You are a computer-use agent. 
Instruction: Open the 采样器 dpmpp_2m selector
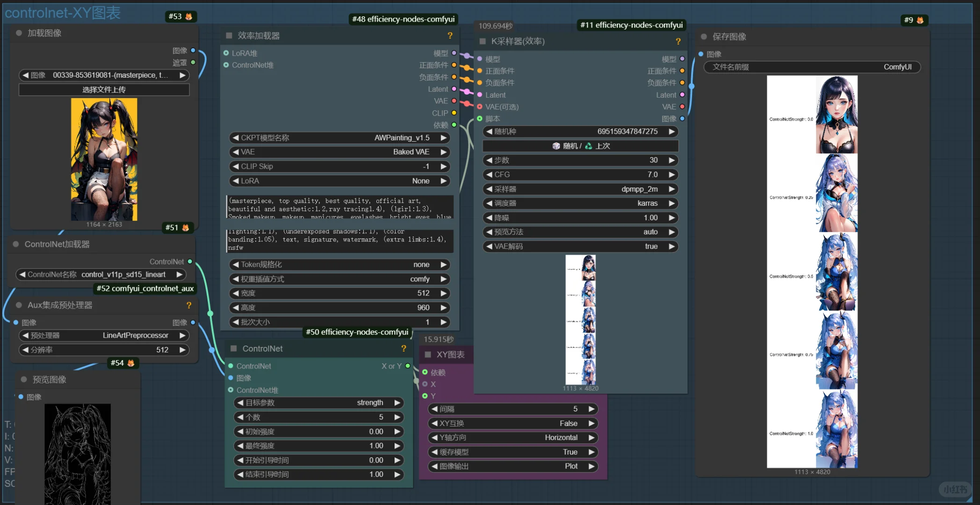pyautogui.click(x=580, y=189)
